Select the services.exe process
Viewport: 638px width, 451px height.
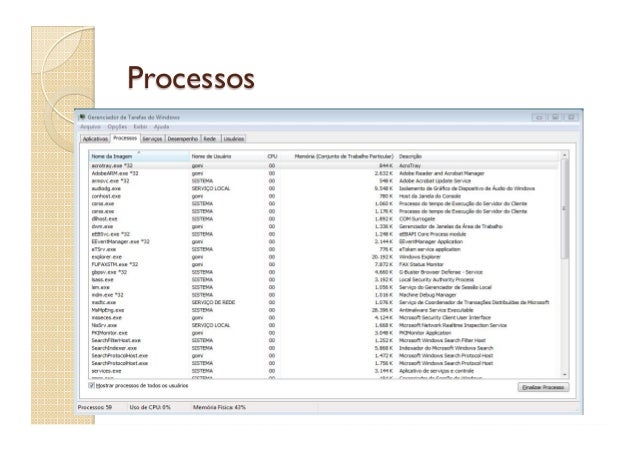(324, 371)
